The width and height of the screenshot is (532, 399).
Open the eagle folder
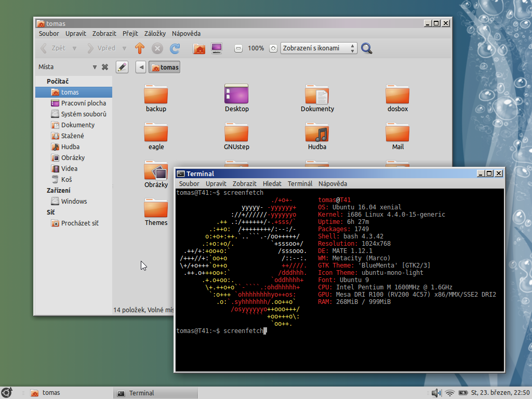tap(156, 137)
